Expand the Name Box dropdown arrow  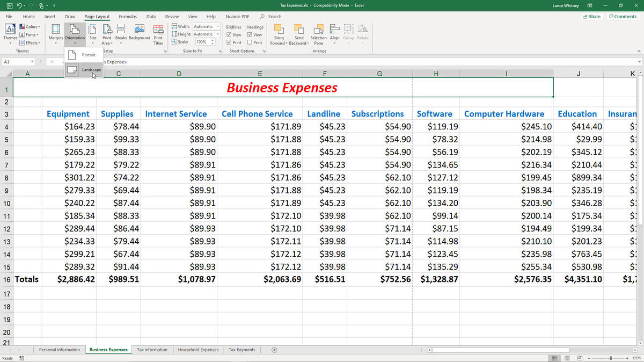(33, 62)
